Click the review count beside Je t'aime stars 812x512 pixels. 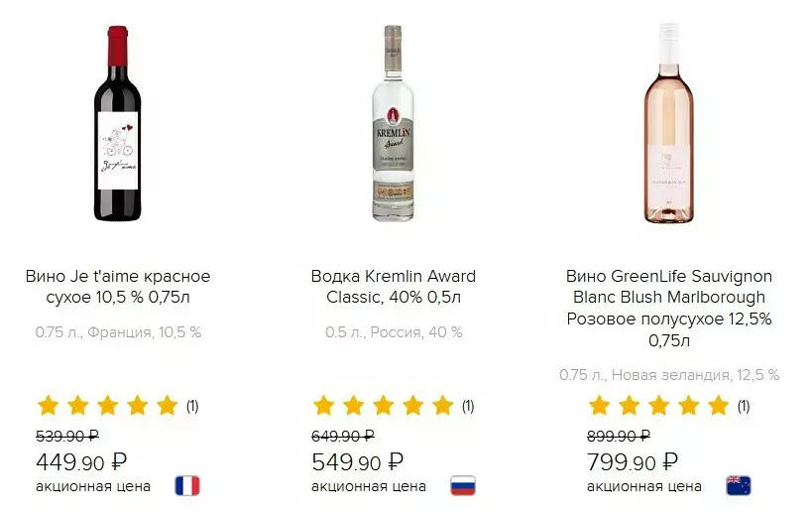(192, 406)
